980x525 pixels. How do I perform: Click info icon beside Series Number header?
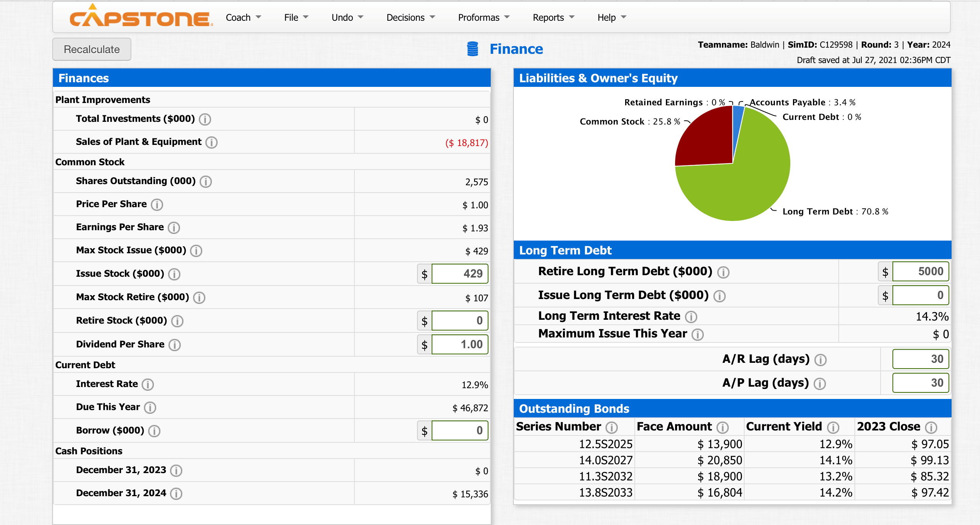point(612,427)
